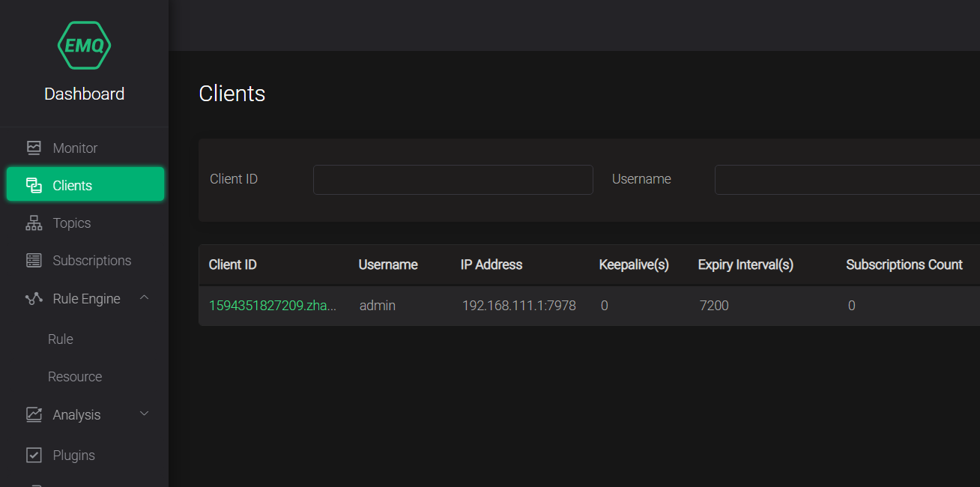Select Rule under Rule Engine
Image resolution: width=980 pixels, height=487 pixels.
(x=60, y=339)
